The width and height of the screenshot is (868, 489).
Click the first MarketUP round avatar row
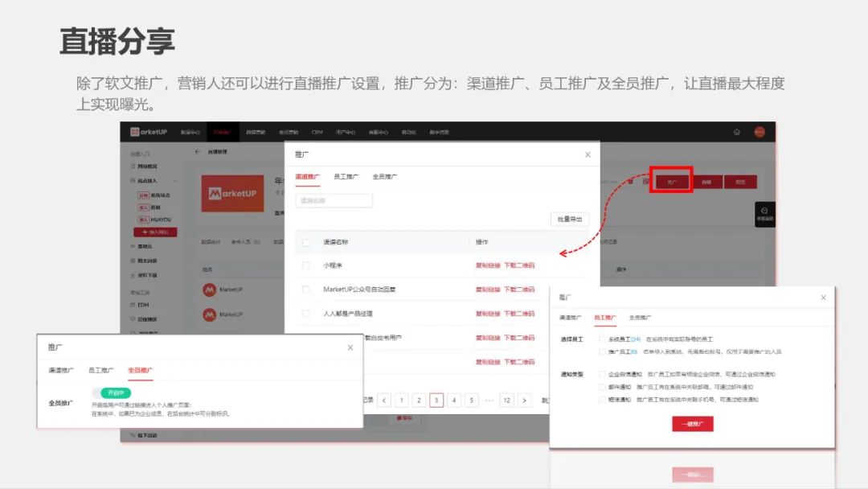(209, 290)
